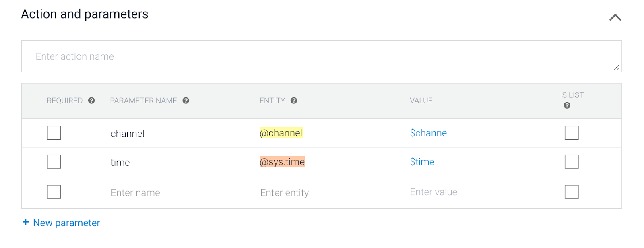Mark the channel parameter as required
The width and height of the screenshot is (644, 248).
tap(54, 133)
